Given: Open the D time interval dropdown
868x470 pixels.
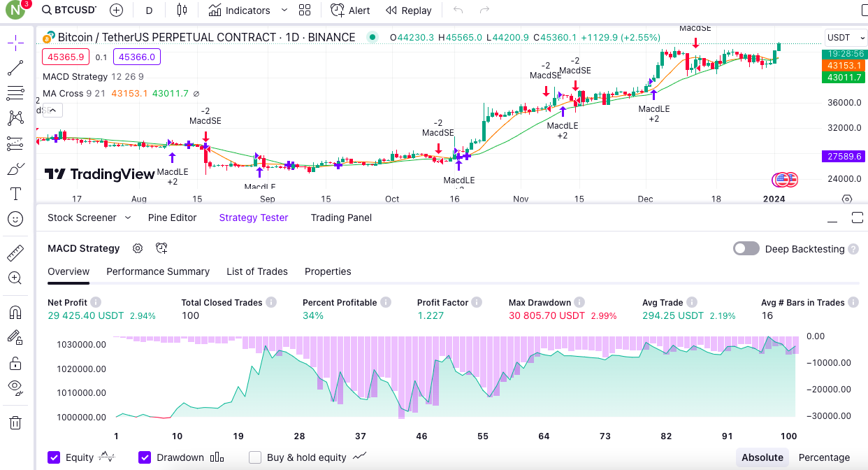Looking at the screenshot, I should (x=150, y=10).
